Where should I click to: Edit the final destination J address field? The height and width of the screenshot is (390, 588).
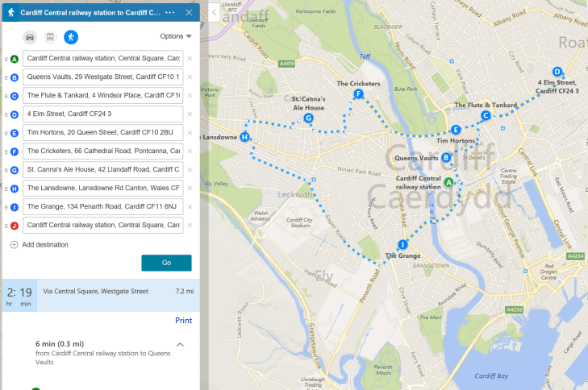[x=102, y=225]
